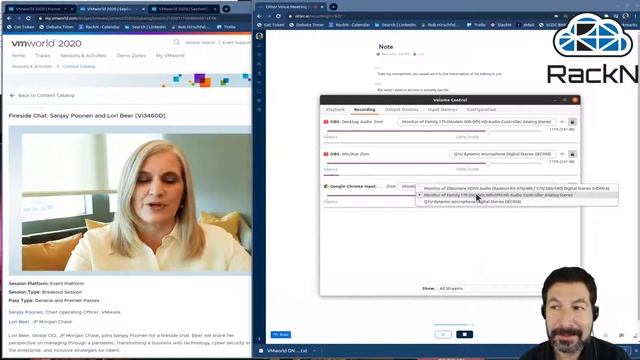Open Trello bookmark in VMworld window

click(x=227, y=27)
